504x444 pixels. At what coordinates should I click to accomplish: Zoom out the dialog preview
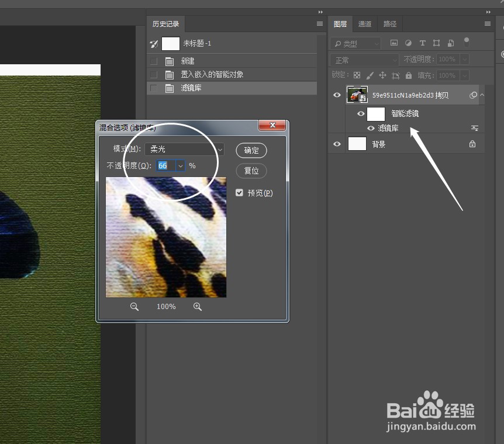pos(134,307)
